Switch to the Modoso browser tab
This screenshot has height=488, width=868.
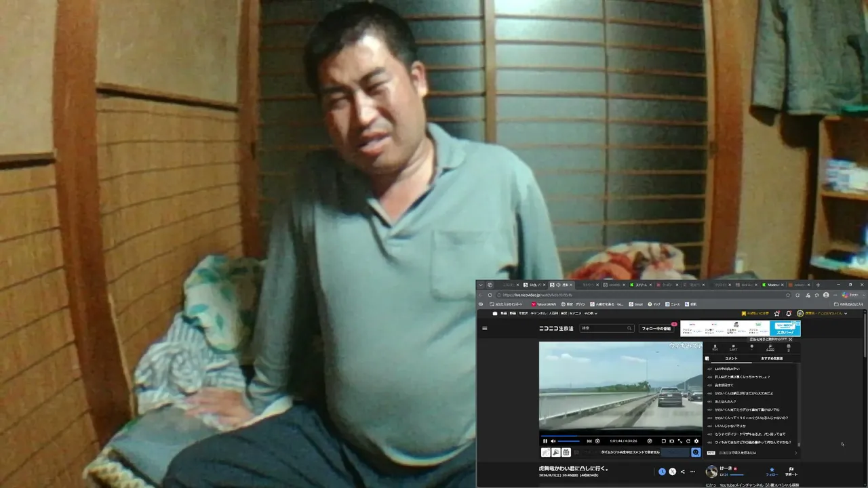(772, 285)
